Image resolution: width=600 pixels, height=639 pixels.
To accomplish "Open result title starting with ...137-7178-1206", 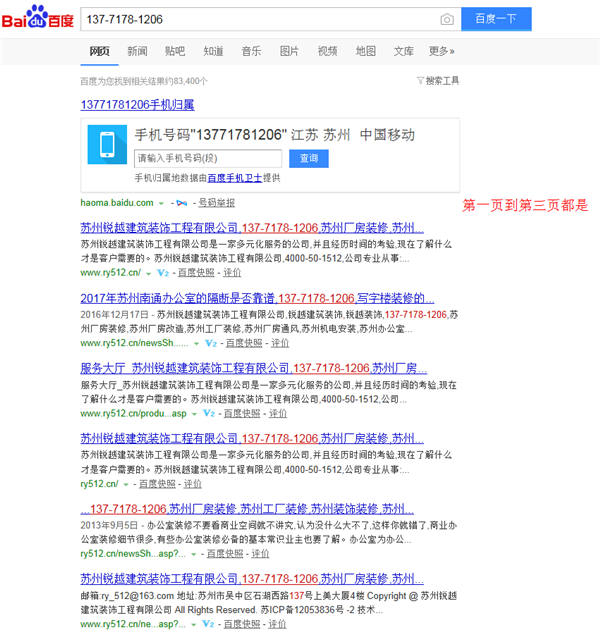I will [247, 509].
